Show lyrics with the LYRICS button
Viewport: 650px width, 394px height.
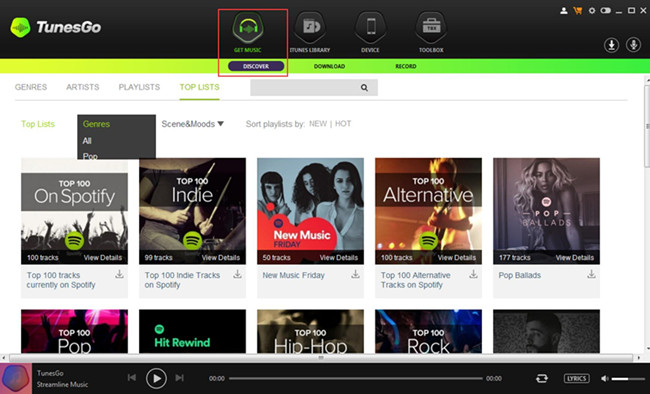pyautogui.click(x=577, y=378)
